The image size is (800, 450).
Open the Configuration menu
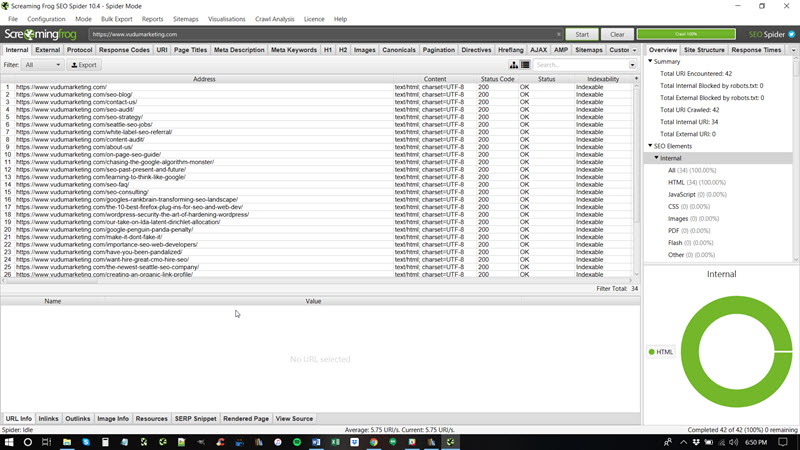(46, 19)
